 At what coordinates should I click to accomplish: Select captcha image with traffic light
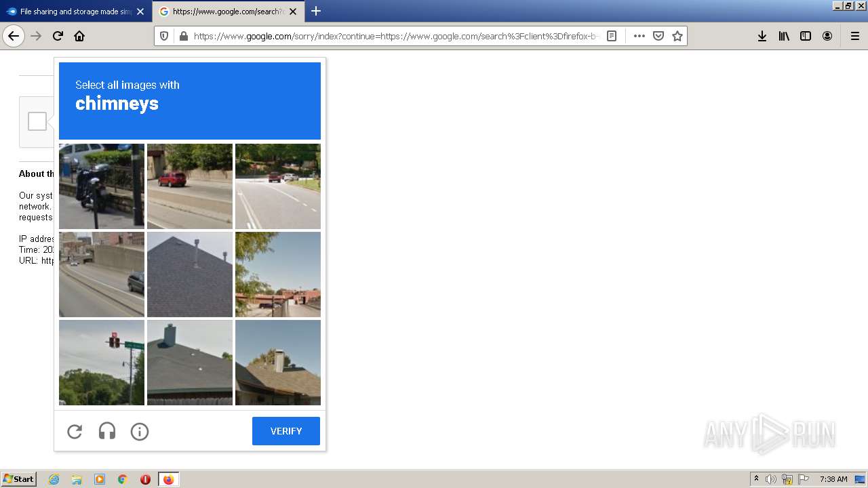pyautogui.click(x=102, y=363)
